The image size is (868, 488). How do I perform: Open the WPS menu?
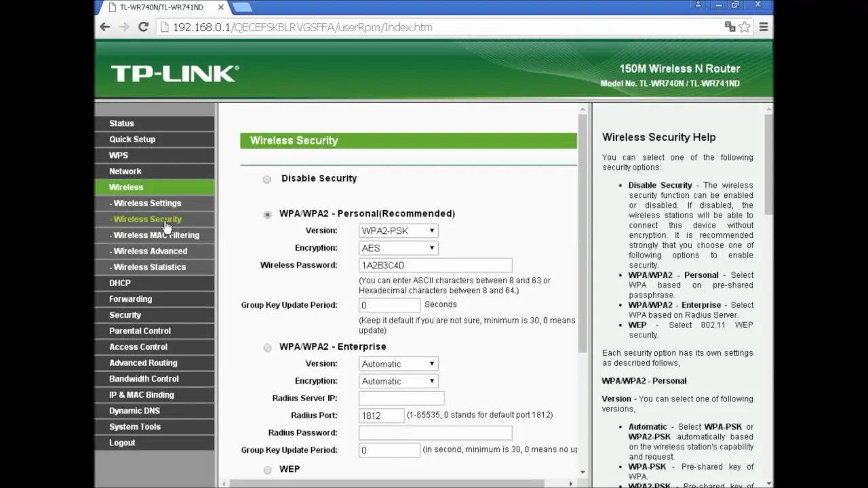pyautogui.click(x=155, y=155)
